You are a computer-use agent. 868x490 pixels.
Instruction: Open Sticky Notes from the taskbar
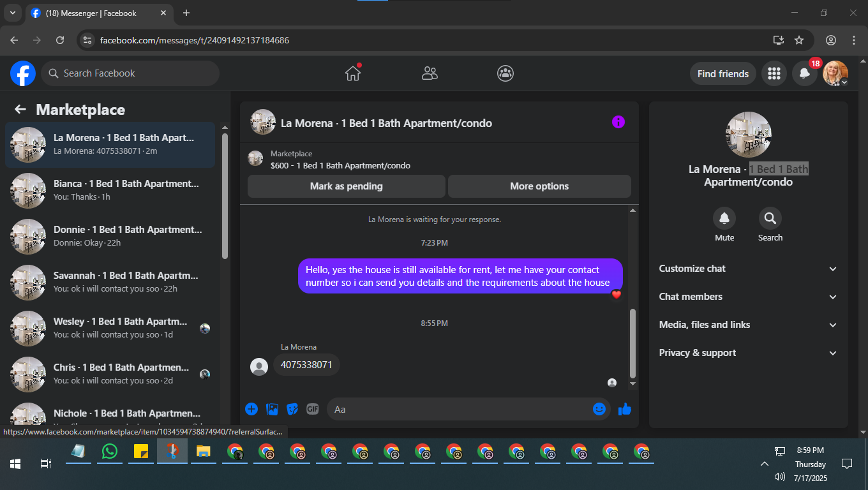pos(141,451)
